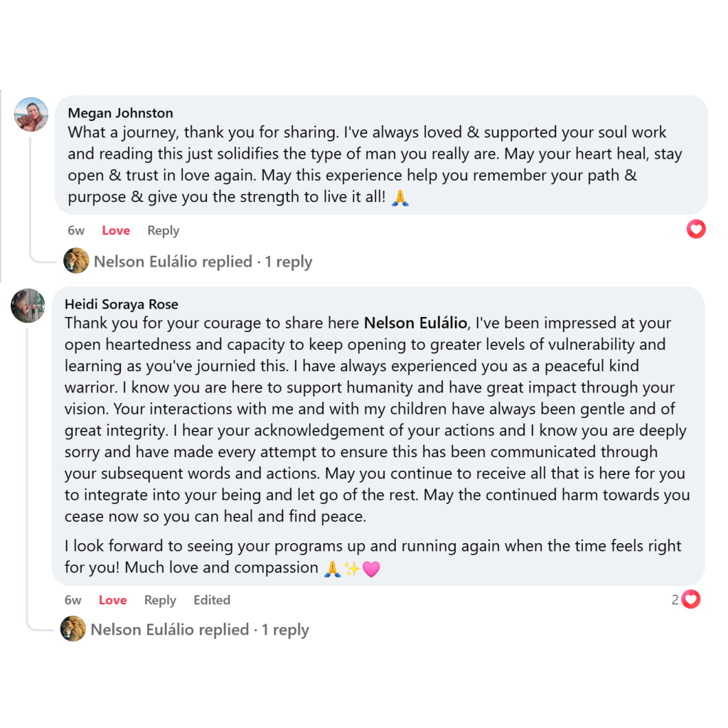Click the 6w timestamp on Megan's comment
Screen dimensions: 728x728
click(76, 230)
